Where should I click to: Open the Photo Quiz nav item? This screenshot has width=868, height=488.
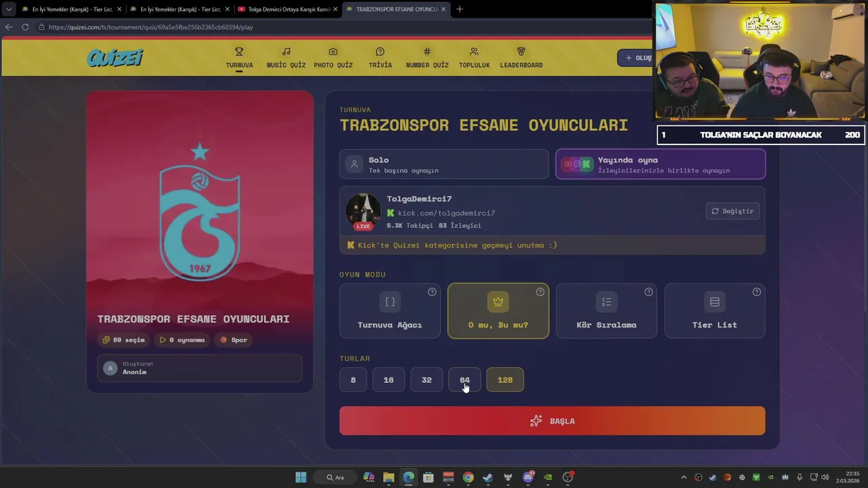[333, 58]
